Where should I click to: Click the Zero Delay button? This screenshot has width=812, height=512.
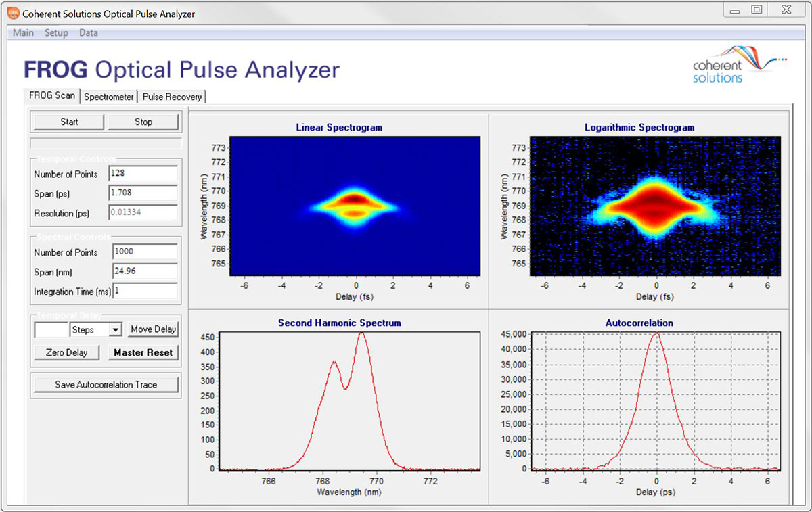[67, 352]
